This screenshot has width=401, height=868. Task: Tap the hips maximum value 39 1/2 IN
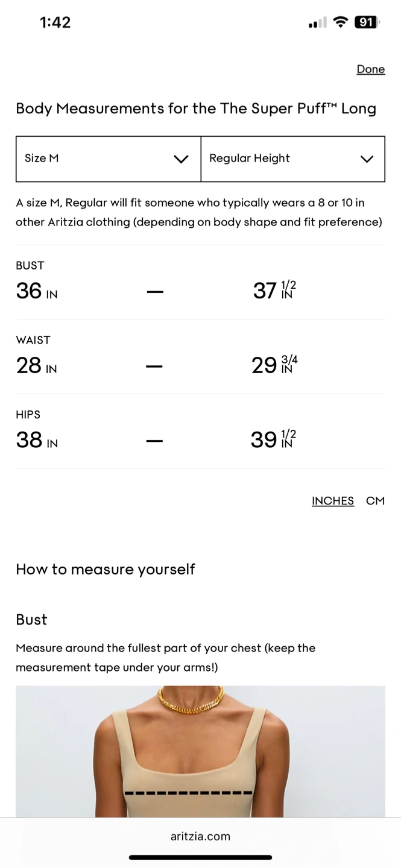coord(274,440)
